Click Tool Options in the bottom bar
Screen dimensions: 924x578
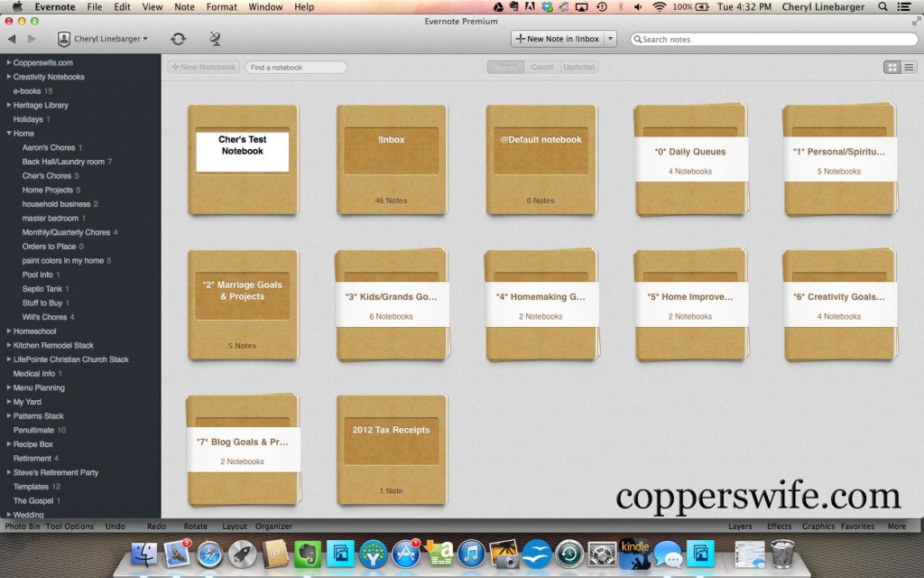[x=69, y=527]
